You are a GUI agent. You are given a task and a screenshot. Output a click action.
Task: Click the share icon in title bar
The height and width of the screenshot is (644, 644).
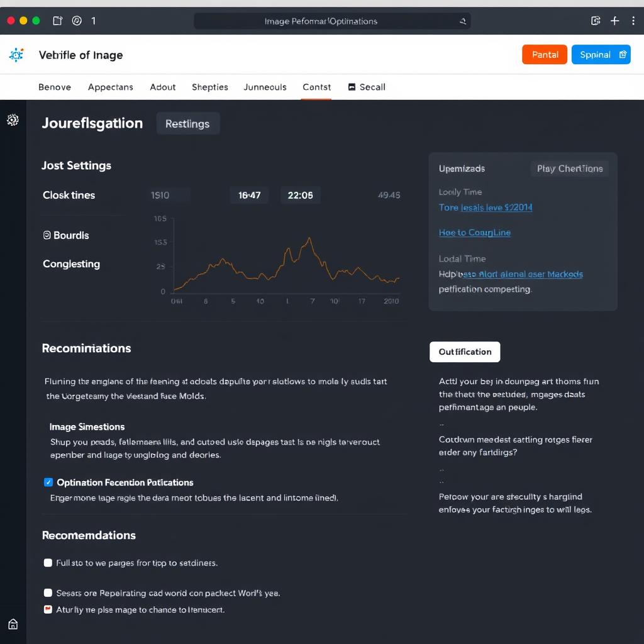click(596, 21)
